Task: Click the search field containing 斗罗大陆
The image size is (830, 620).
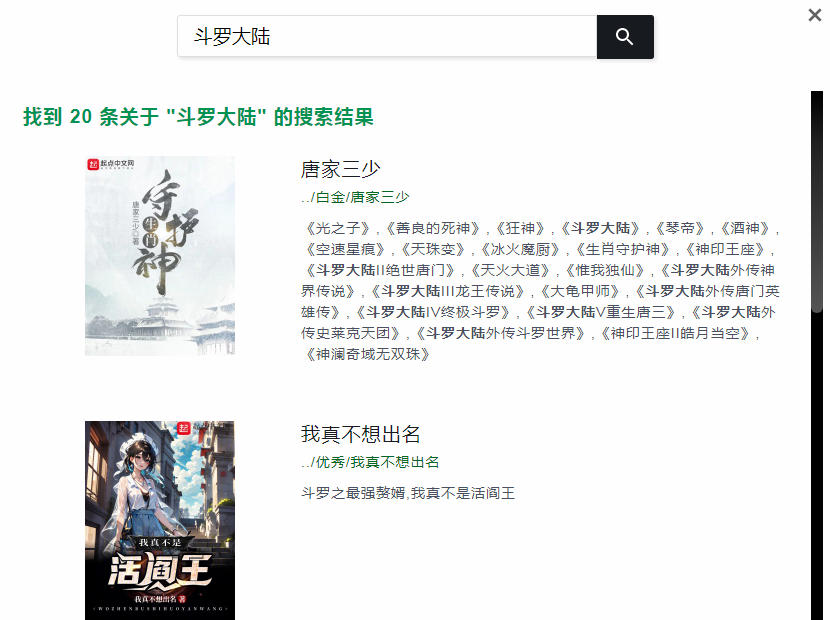Action: click(387, 37)
